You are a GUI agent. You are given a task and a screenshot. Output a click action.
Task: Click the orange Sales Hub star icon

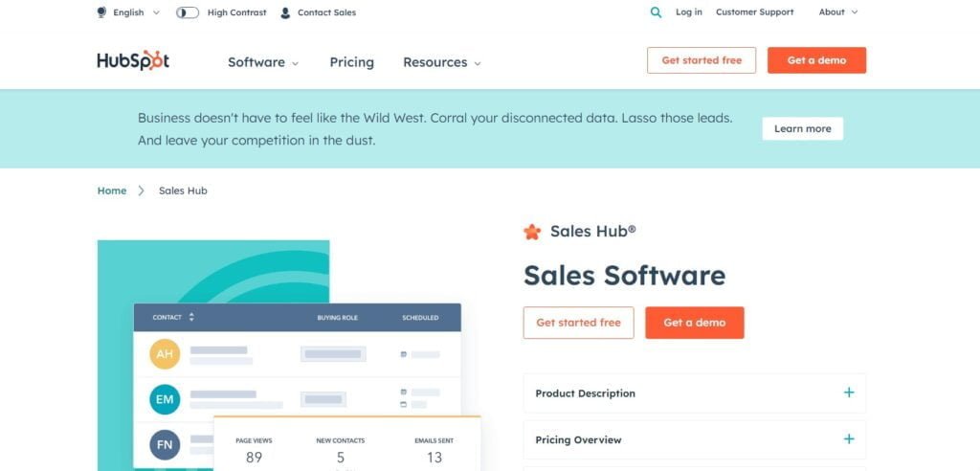(x=532, y=232)
